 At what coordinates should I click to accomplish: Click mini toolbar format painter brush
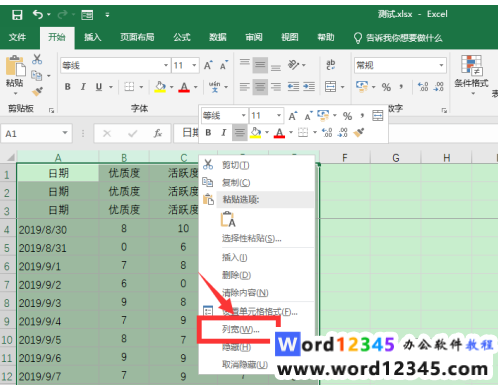coord(359,133)
